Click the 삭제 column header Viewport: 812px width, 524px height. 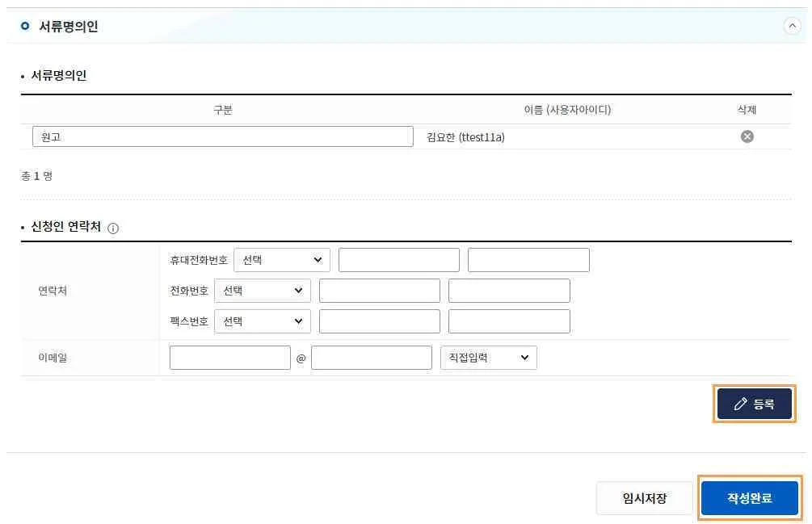pyautogui.click(x=747, y=110)
